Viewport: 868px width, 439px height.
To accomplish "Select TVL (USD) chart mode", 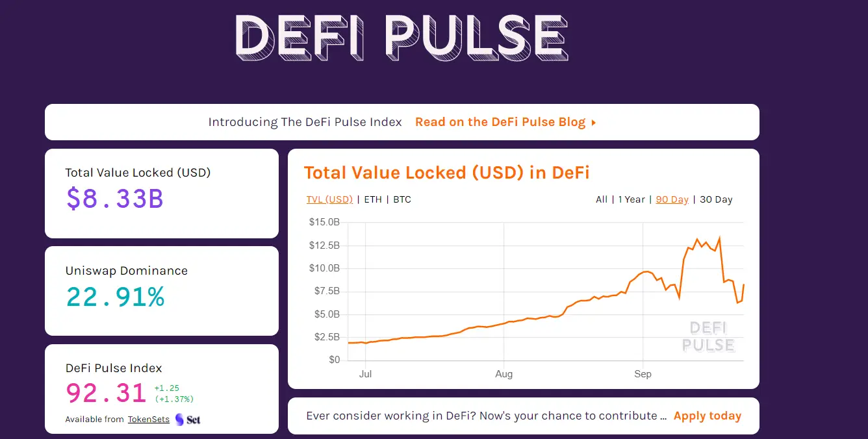I will click(x=329, y=199).
